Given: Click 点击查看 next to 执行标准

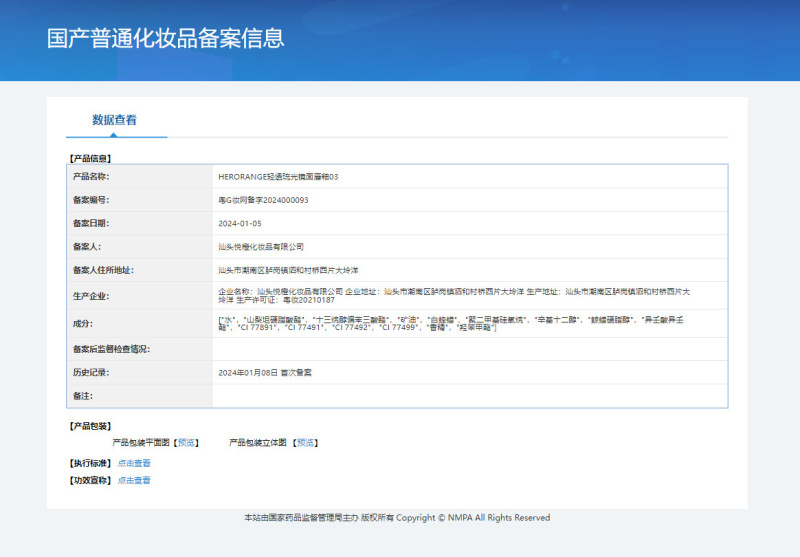Looking at the screenshot, I should pos(134,463).
